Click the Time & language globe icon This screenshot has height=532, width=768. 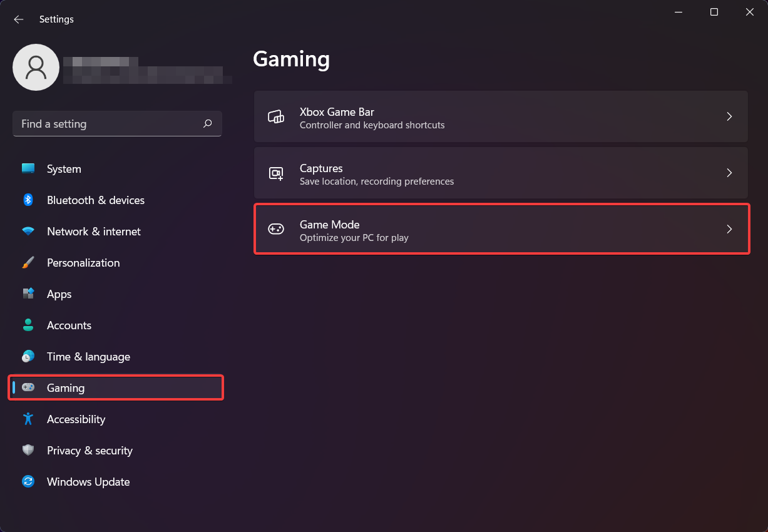(28, 357)
